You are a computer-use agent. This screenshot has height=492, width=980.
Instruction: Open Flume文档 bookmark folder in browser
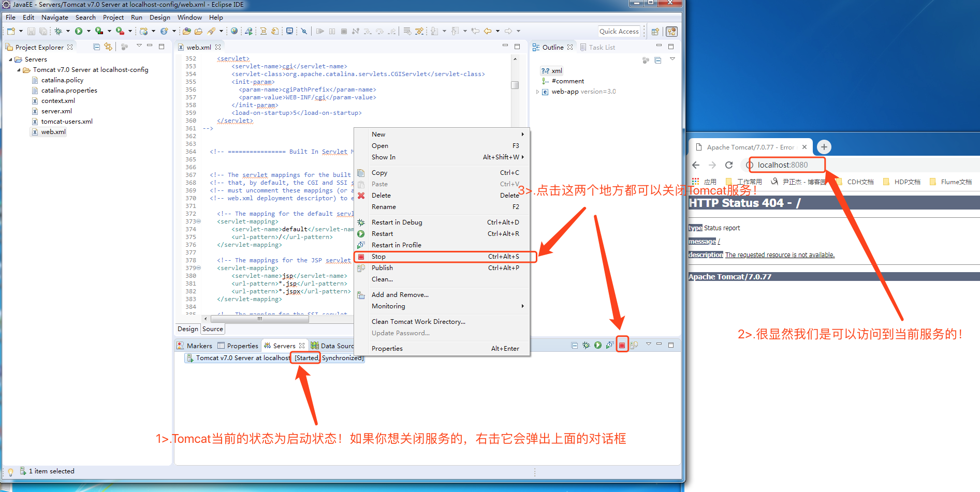pos(951,182)
